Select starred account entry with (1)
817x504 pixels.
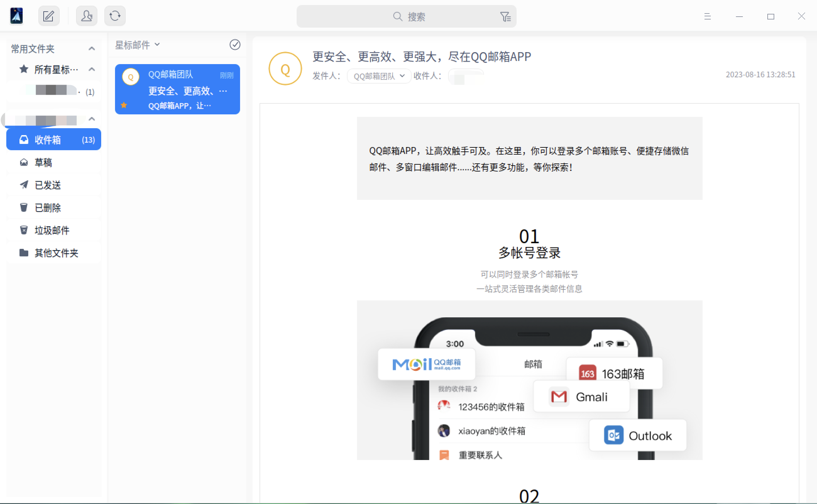54,91
